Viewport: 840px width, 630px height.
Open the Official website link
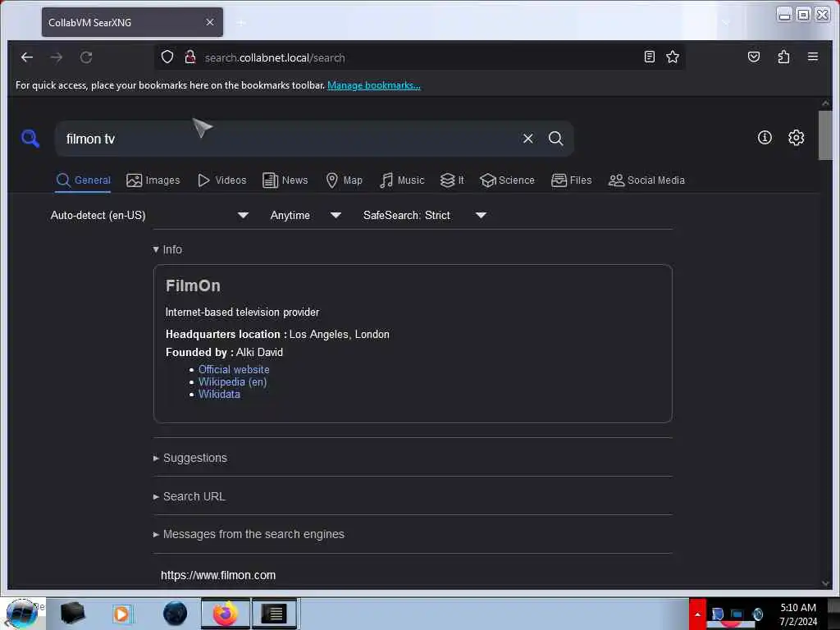point(234,370)
